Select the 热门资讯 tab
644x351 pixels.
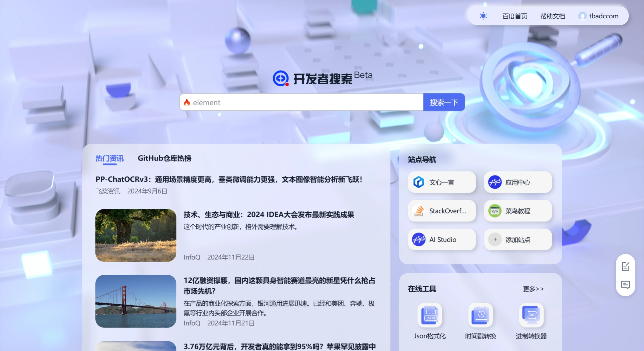coord(109,158)
